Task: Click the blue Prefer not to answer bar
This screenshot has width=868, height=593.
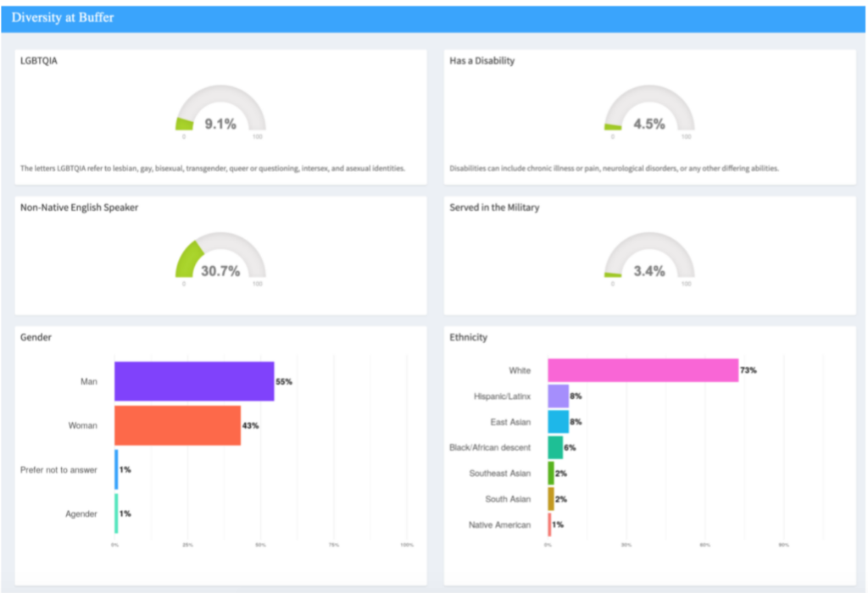Action: (116, 469)
